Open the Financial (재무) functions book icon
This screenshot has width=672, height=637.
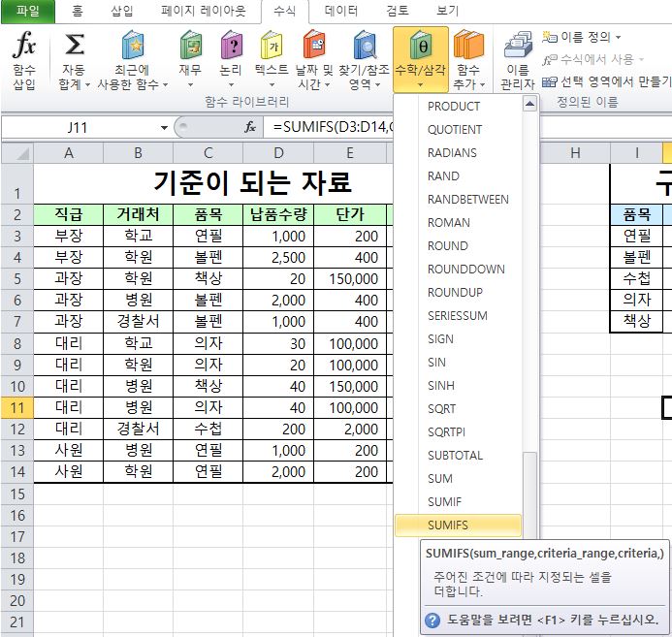pos(191,45)
